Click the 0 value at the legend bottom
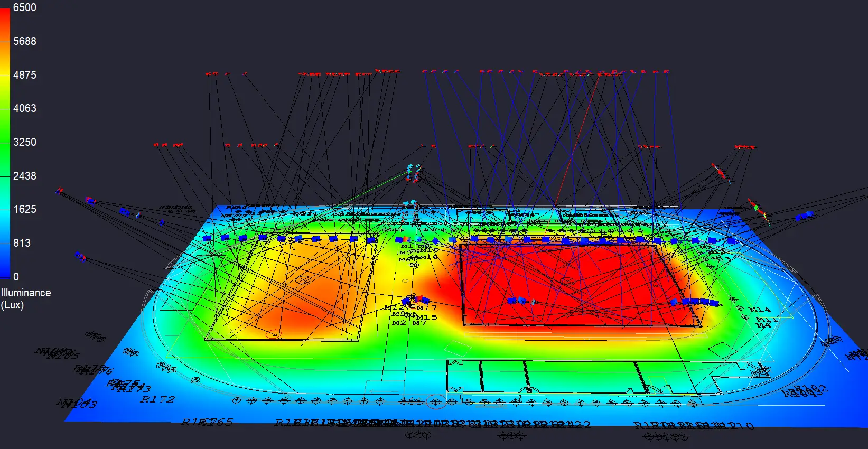 coord(16,277)
